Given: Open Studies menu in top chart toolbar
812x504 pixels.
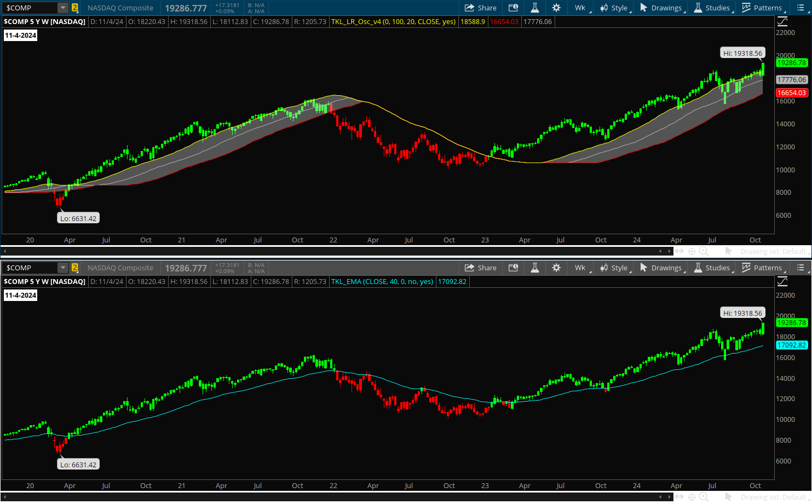Looking at the screenshot, I should pos(712,8).
